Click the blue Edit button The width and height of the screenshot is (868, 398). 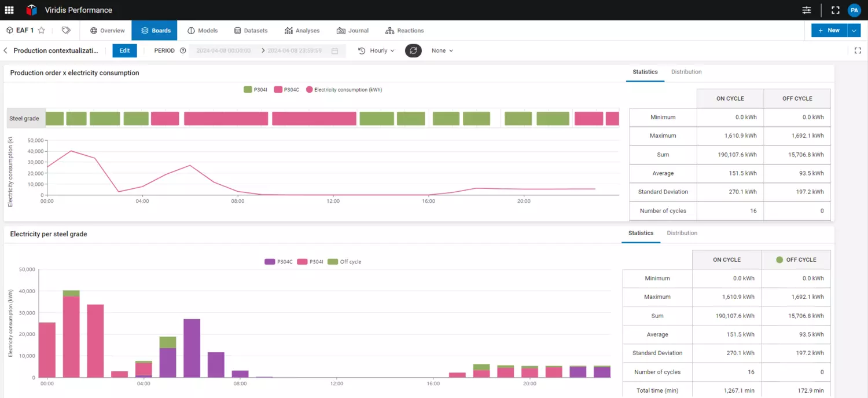(124, 51)
